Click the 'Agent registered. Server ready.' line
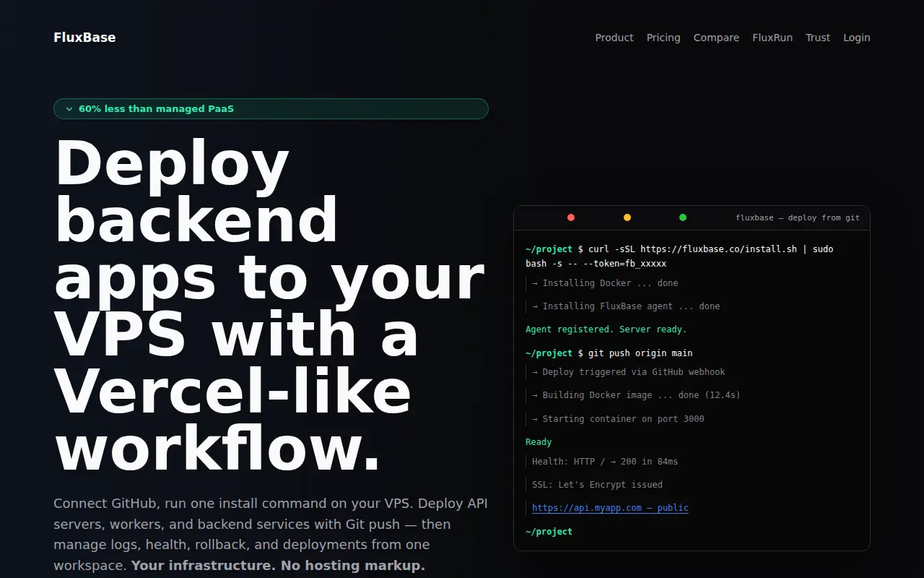 606,329
